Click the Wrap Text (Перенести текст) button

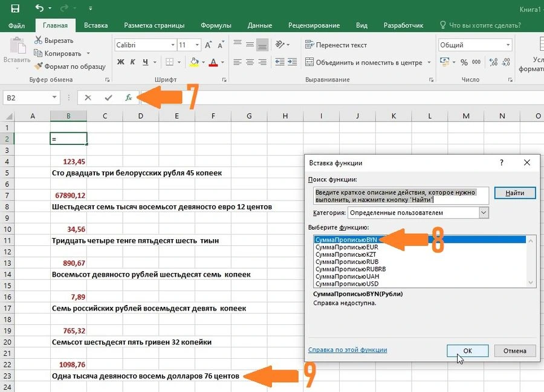(336, 45)
